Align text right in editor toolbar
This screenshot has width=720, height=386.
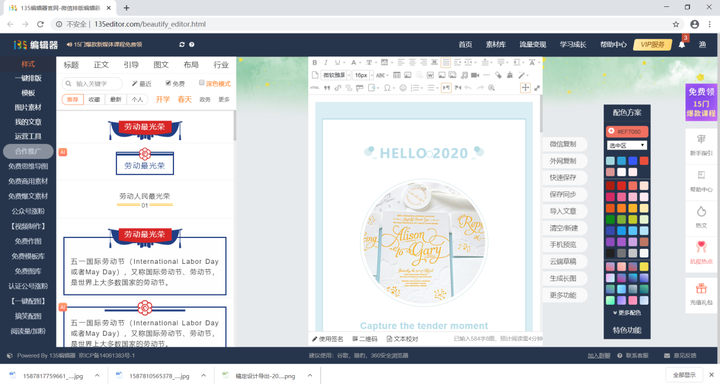coord(423,62)
